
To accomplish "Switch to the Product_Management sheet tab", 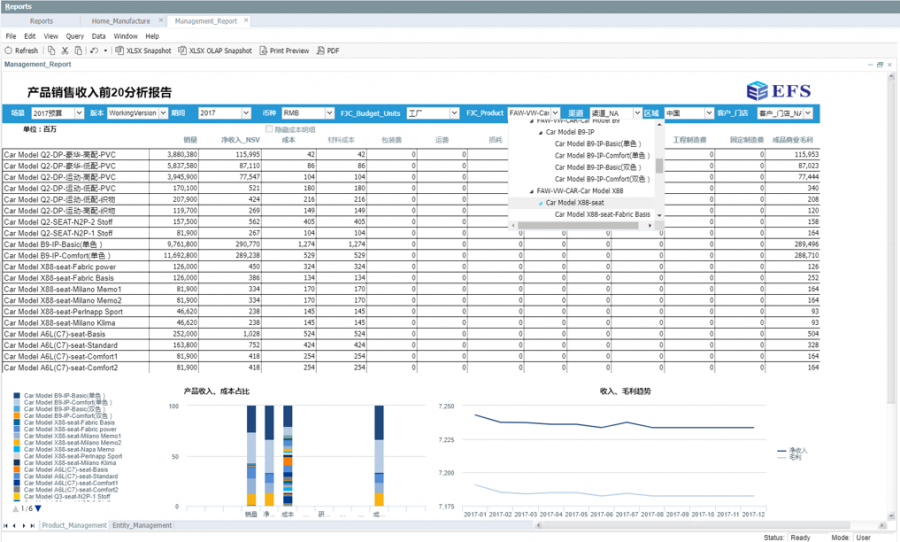I will coord(74,525).
